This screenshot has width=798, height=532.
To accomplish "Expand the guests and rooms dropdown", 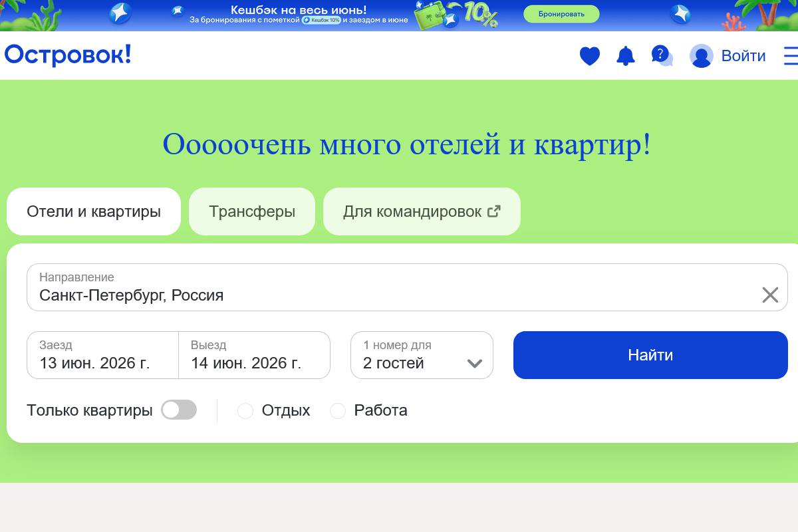I will tap(422, 355).
